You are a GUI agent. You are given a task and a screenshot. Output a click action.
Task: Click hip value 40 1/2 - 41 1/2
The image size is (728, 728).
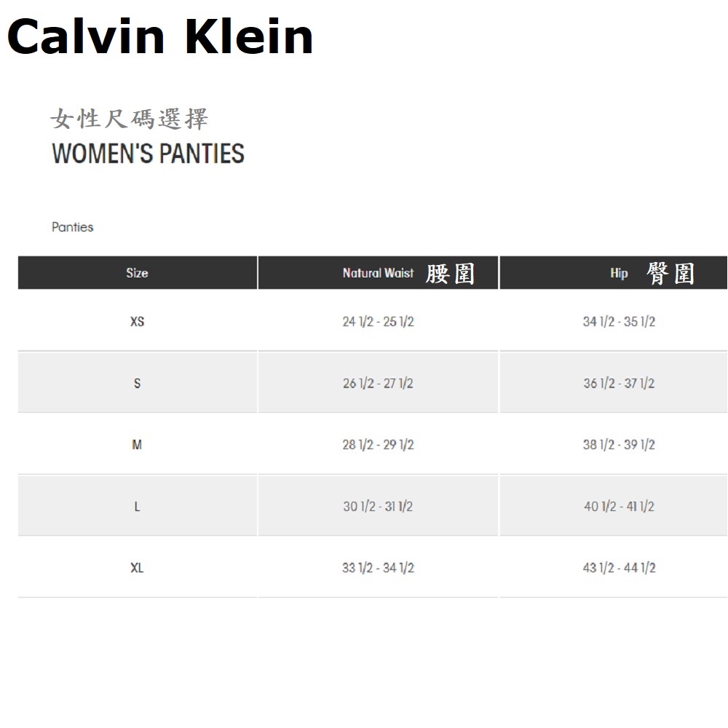619,507
